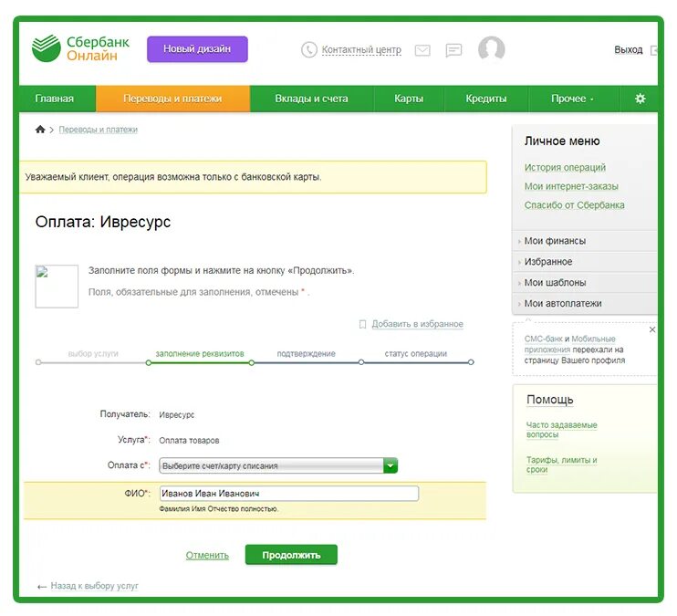Viewport: 677px width, 616px height.
Task: Open the Переводы и платежи tab
Action: tap(172, 99)
